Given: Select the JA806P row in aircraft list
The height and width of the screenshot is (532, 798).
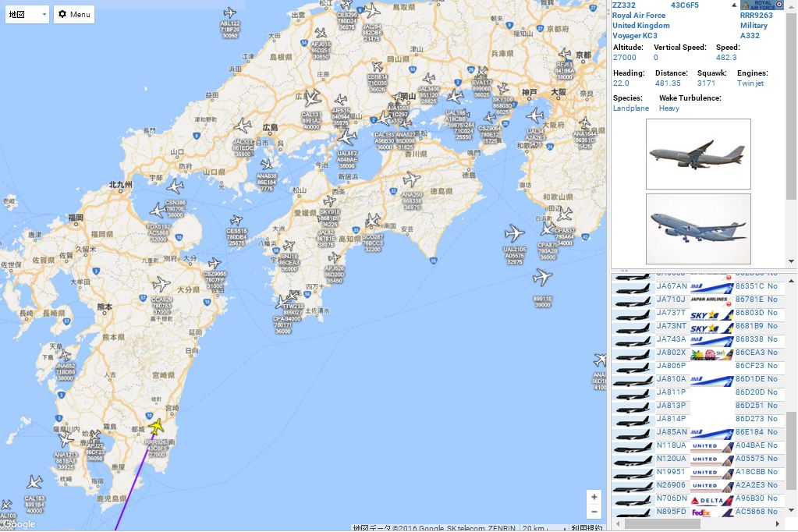Looking at the screenshot, I should point(698,366).
